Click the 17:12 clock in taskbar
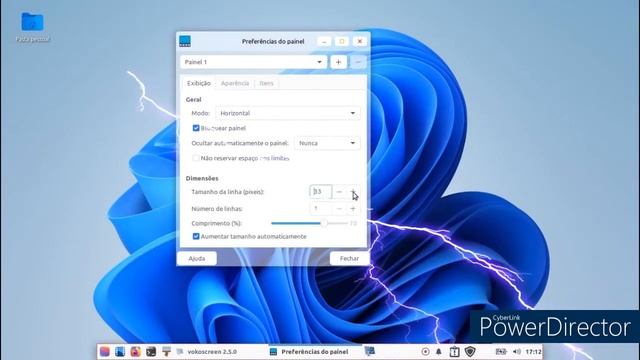This screenshot has width=640, height=360. click(533, 351)
